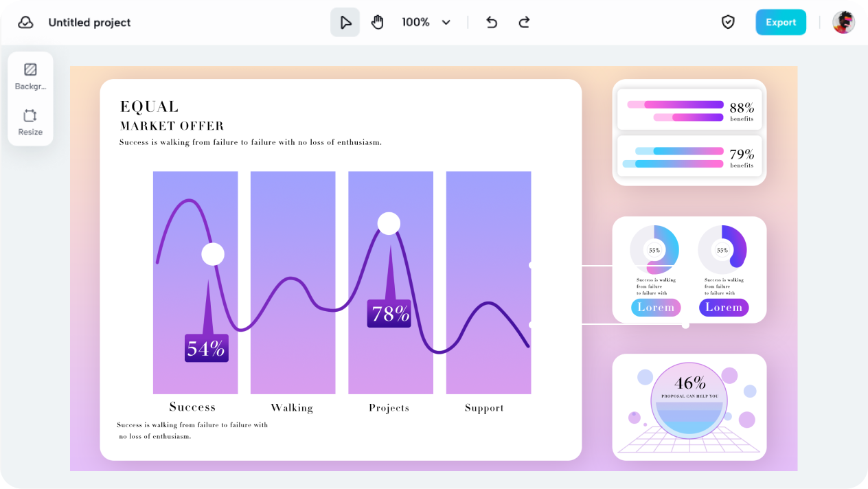This screenshot has width=868, height=489.
Task: Select the 78% label on chart
Action: pos(389,314)
